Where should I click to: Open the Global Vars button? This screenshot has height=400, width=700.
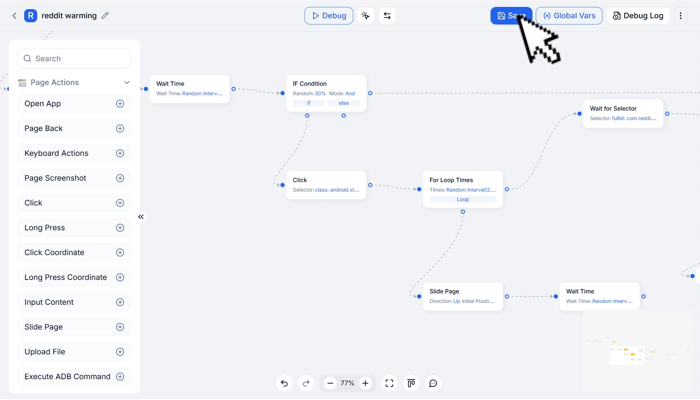(x=569, y=16)
